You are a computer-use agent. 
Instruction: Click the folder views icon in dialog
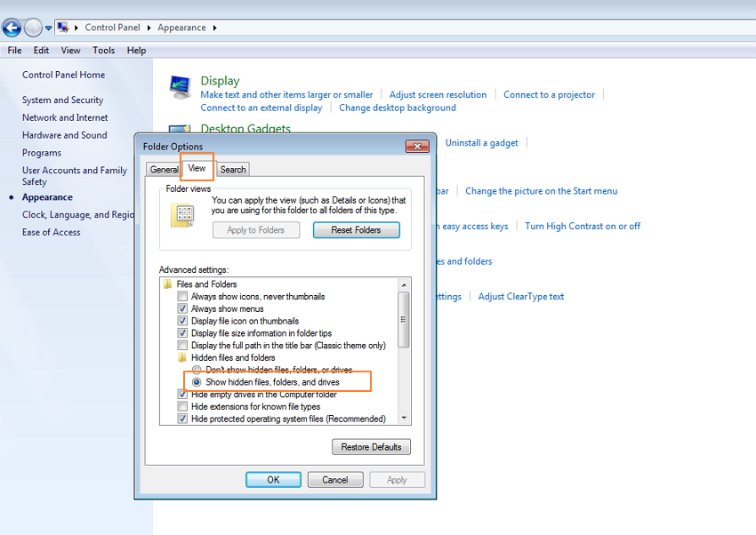click(182, 214)
